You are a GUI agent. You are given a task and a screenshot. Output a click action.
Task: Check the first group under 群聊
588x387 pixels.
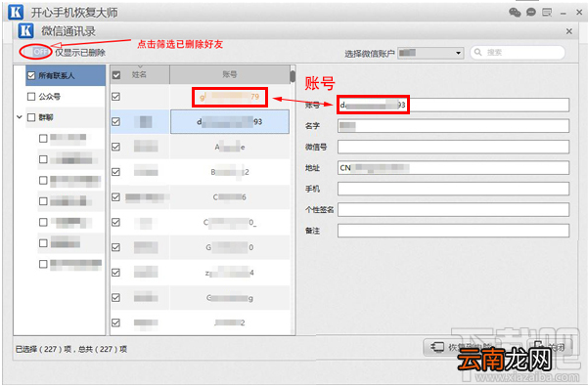tap(43, 139)
